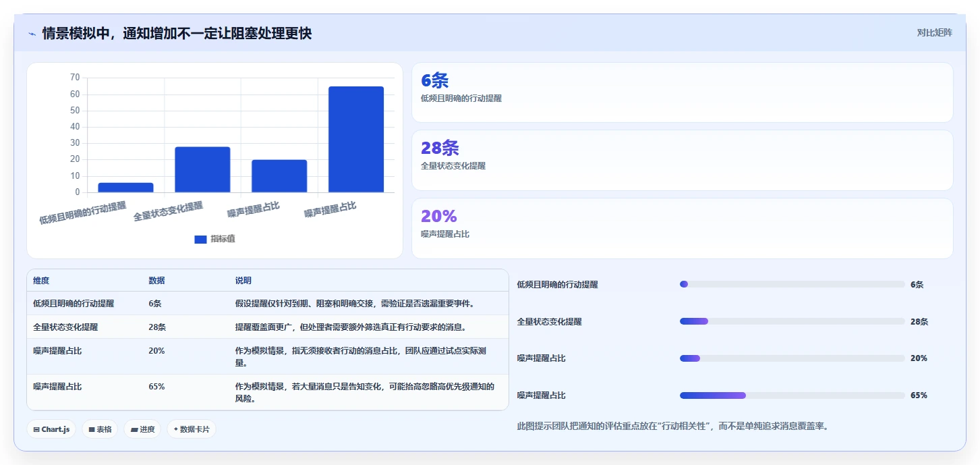This screenshot has height=465, width=980.
Task: Select the 表格 chip
Action: click(100, 429)
